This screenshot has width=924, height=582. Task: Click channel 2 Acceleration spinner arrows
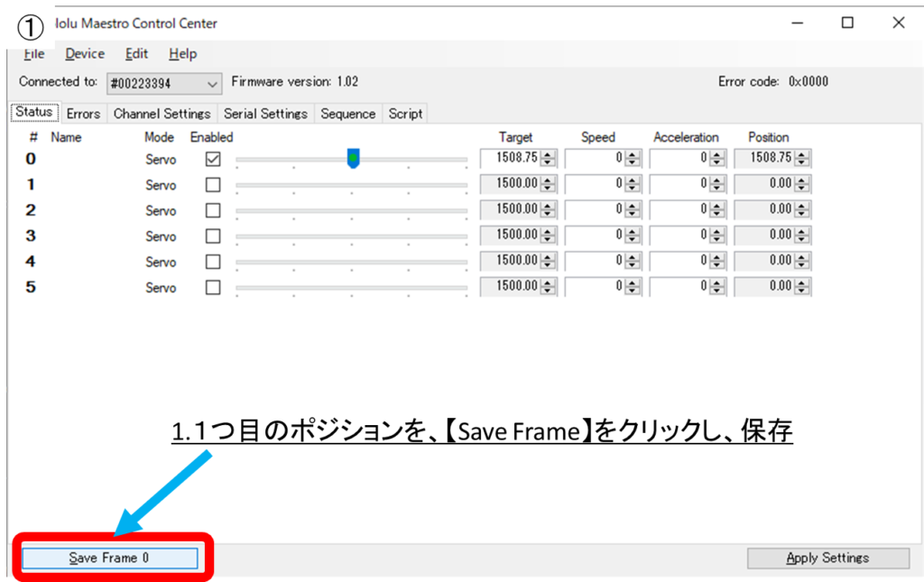717,209
